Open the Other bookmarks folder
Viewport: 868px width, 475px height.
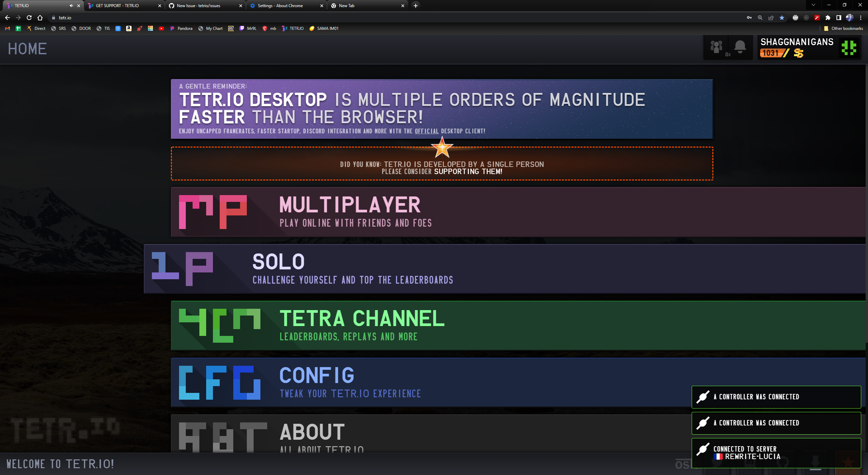[x=844, y=28]
